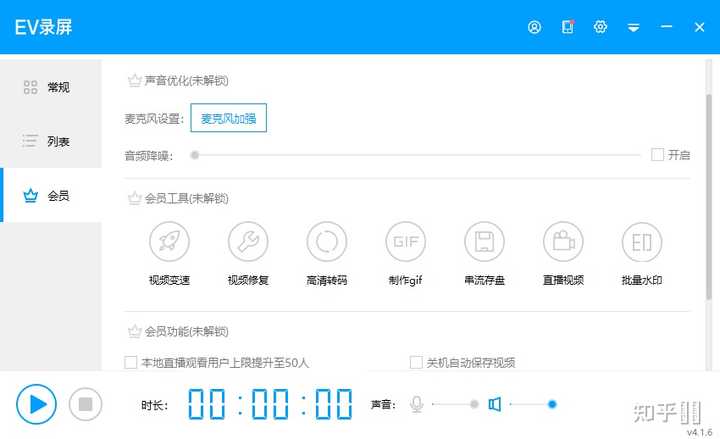Screen dimensions: 720x439
Task: Click the 制作gif label text
Action: [x=405, y=280]
